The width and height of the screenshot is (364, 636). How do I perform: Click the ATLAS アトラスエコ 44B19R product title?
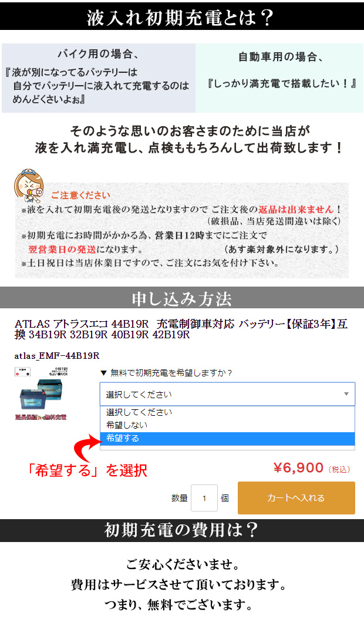coord(181,329)
